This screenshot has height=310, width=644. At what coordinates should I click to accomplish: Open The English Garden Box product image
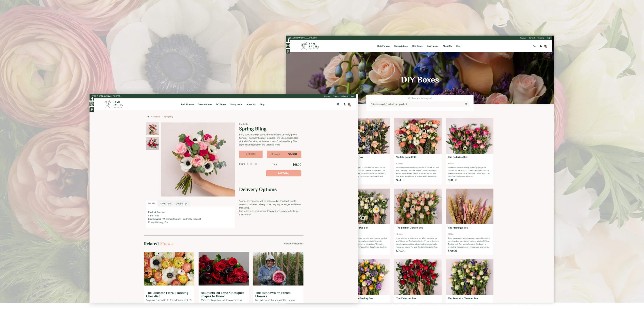pos(418,206)
